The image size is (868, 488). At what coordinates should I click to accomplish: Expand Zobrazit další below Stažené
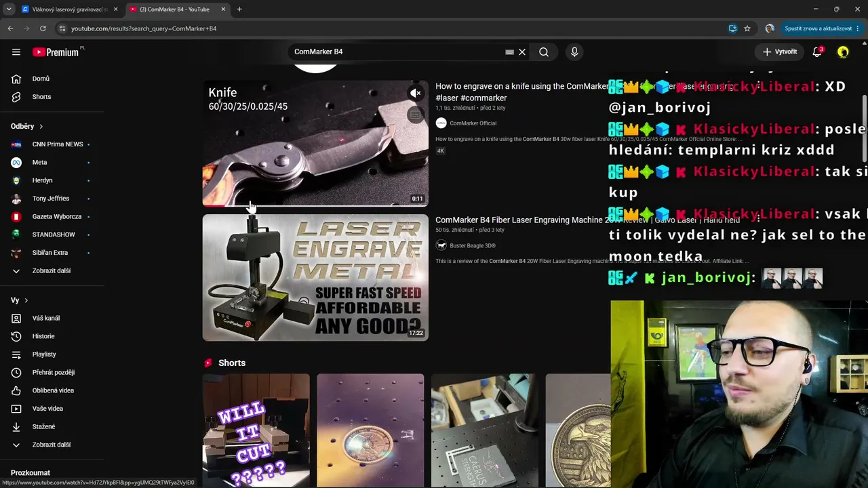pyautogui.click(x=52, y=445)
